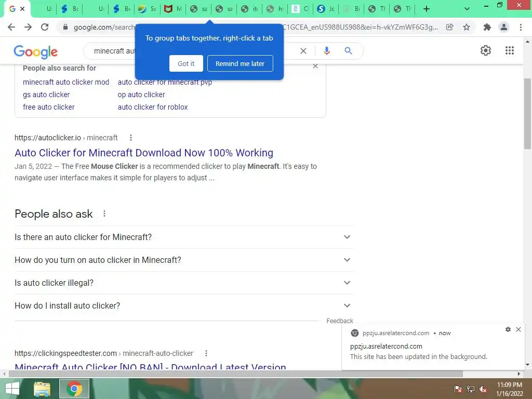532x399 pixels.
Task: Search for 'free auto clicker'
Action: tap(48, 107)
